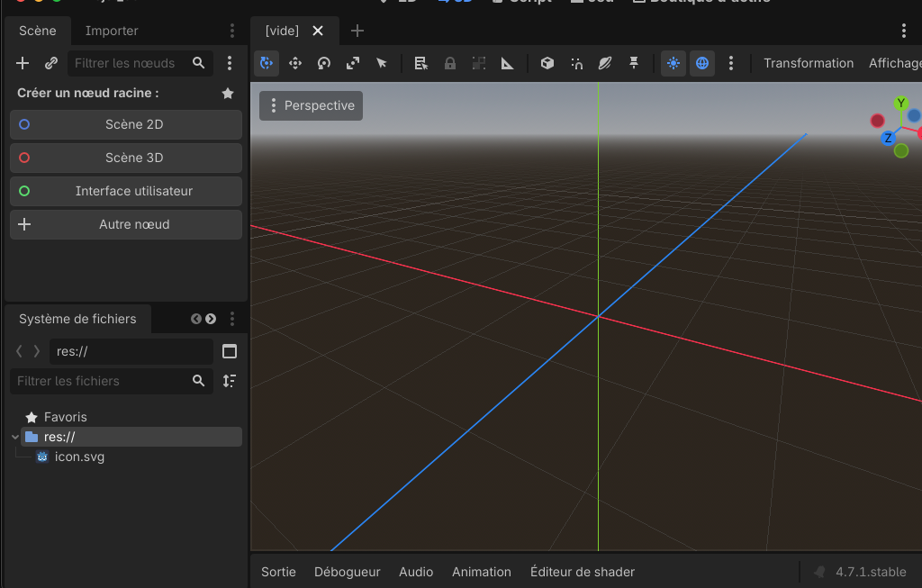Choose the scale mode tool
922x588 pixels.
click(353, 63)
